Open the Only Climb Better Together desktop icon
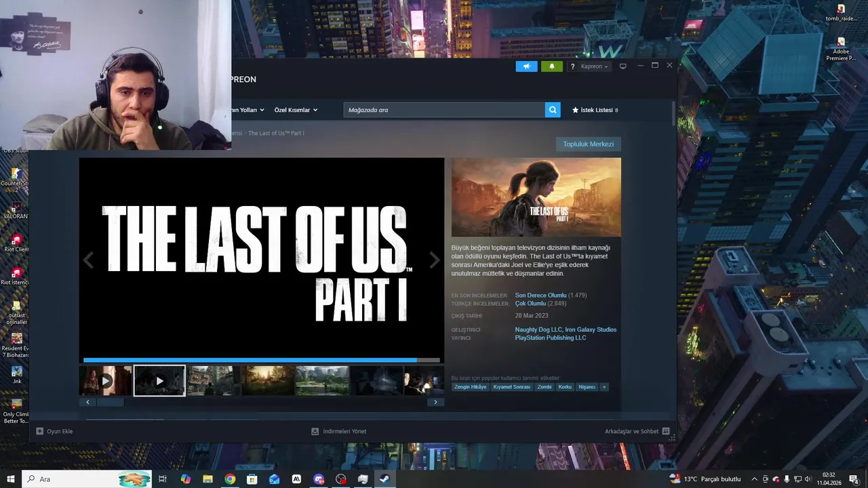This screenshot has width=868, height=488. [16, 412]
